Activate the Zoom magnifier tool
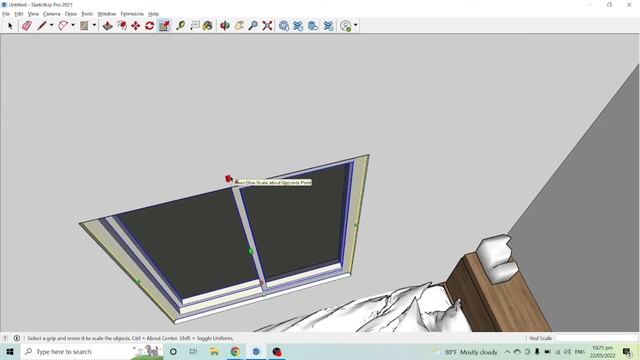 pos(253,26)
